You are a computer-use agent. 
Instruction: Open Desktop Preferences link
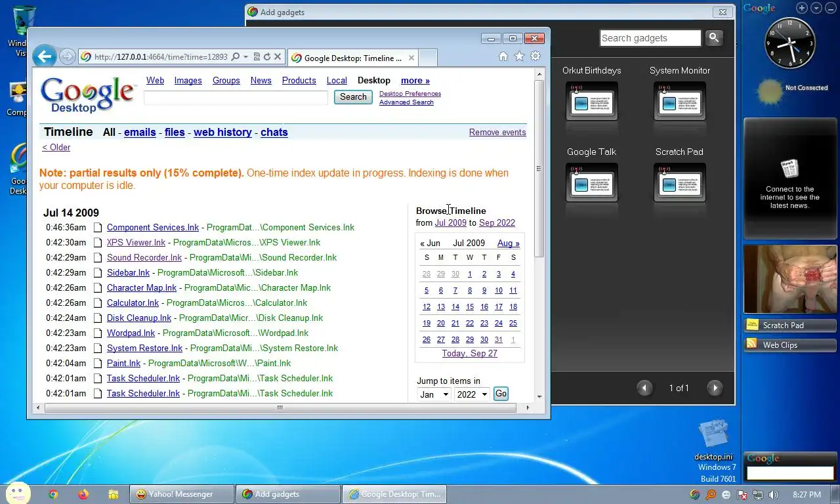click(x=410, y=94)
